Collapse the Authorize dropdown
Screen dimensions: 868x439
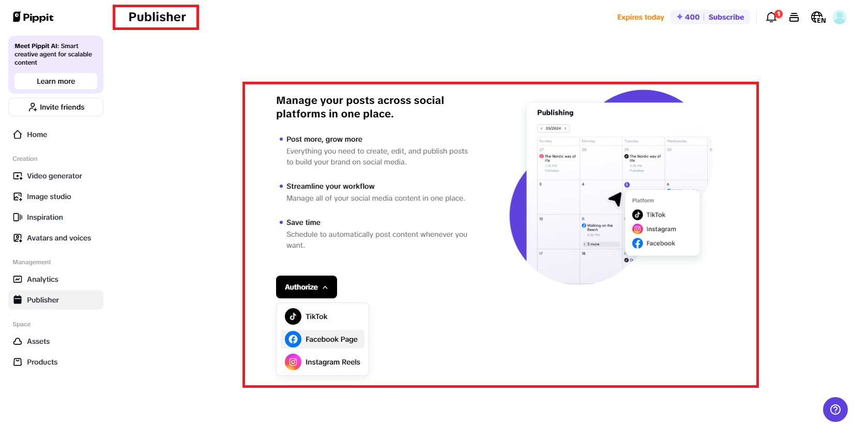[x=306, y=287]
